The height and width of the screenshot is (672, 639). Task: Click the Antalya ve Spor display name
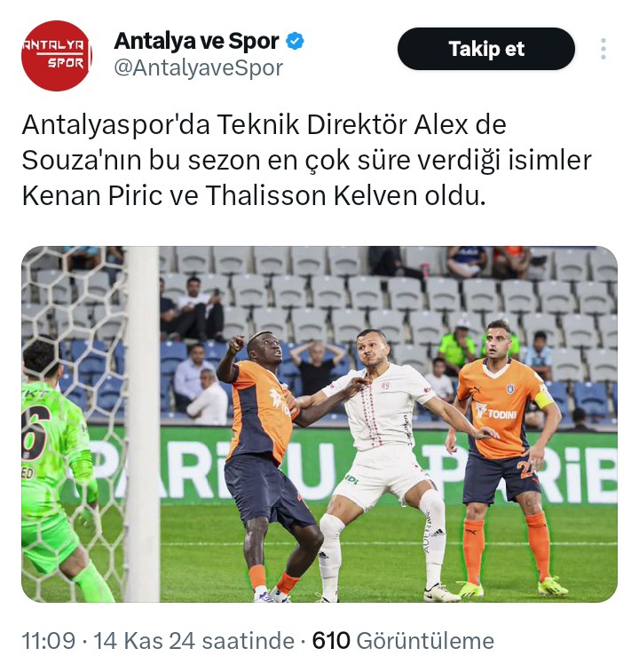click(x=197, y=41)
